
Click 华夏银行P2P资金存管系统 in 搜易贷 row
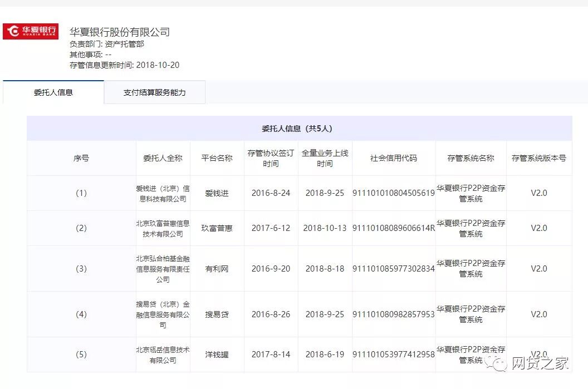pos(471,314)
